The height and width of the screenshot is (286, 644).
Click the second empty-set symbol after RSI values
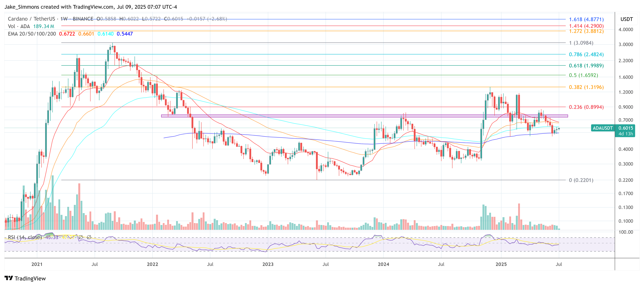coord(89,237)
